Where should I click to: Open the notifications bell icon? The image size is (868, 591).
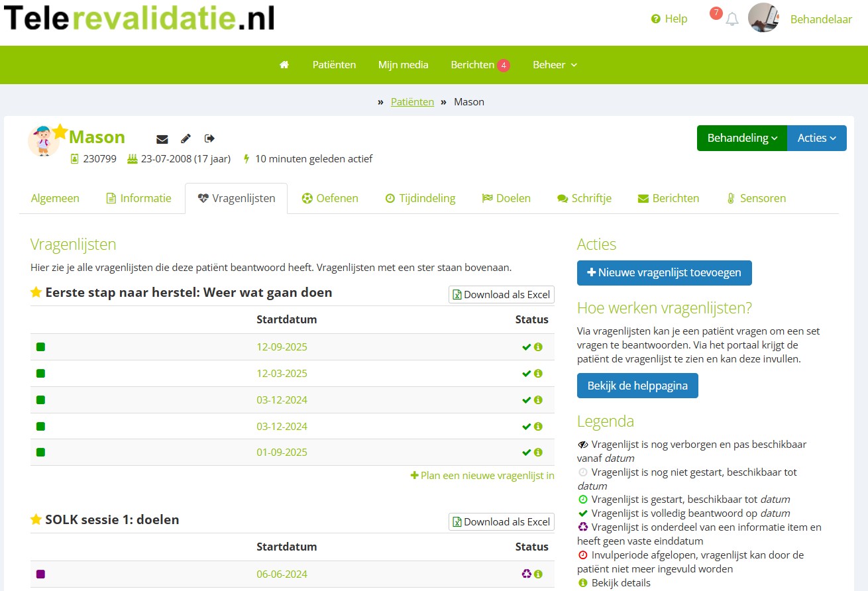click(732, 19)
